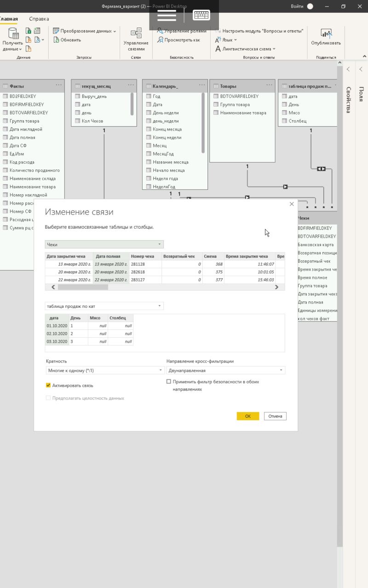The width and height of the screenshot is (368, 588).
Task: Click the Язык language icon
Action: (x=218, y=40)
